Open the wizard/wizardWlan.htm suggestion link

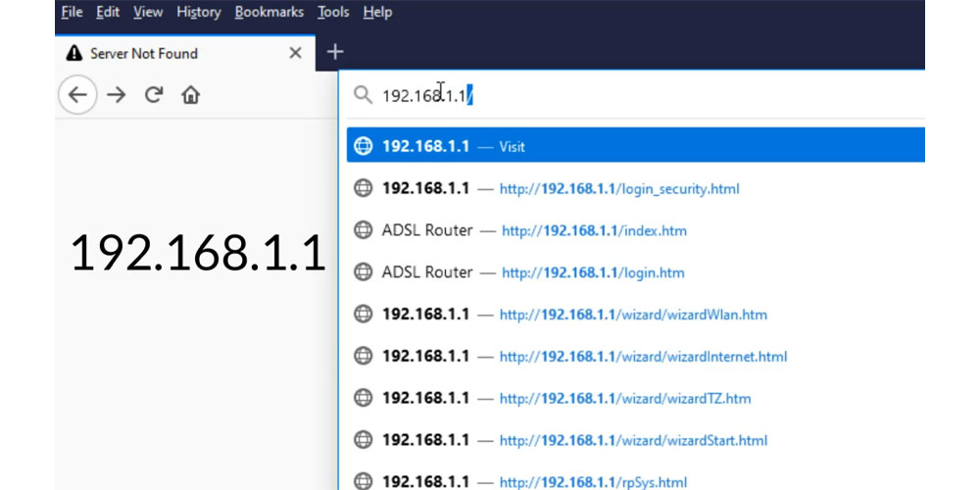click(633, 315)
